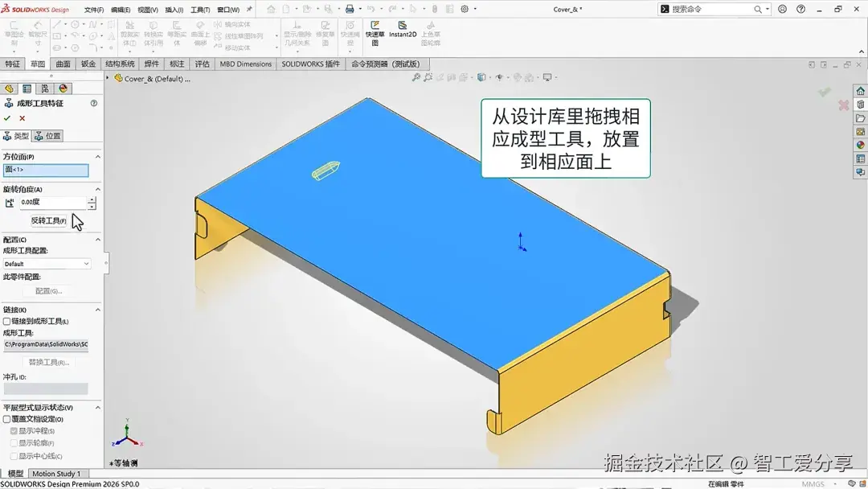Enable 覆盖文档设定 checkbox
Image resolution: width=868 pixels, height=489 pixels.
(6, 419)
